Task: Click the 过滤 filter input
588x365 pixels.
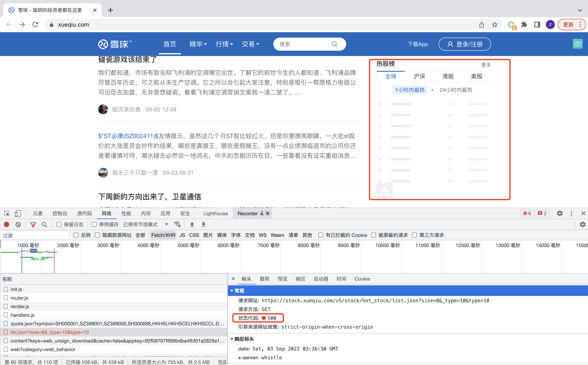Action: click(35, 235)
